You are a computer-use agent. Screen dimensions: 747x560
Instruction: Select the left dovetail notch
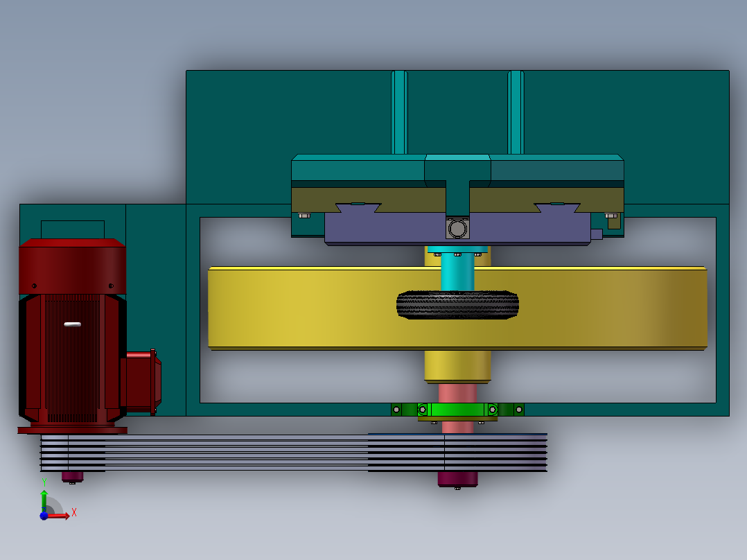point(358,207)
